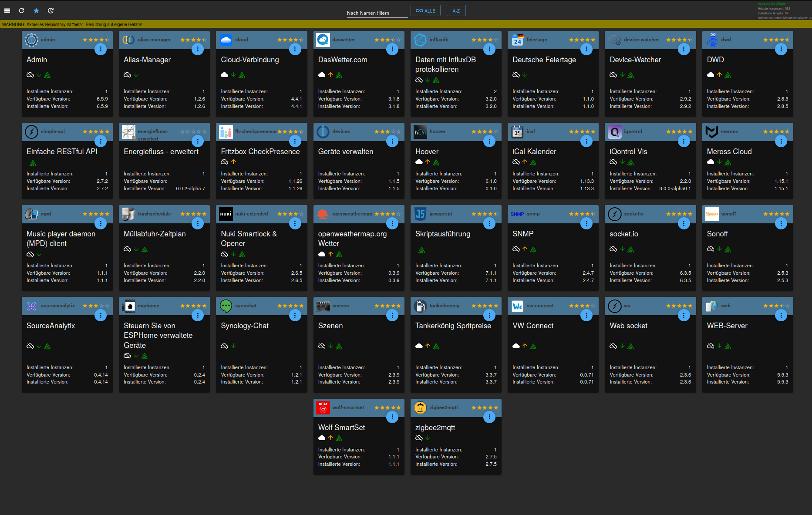Click the 'SourceAnalytix' card title

(x=51, y=326)
